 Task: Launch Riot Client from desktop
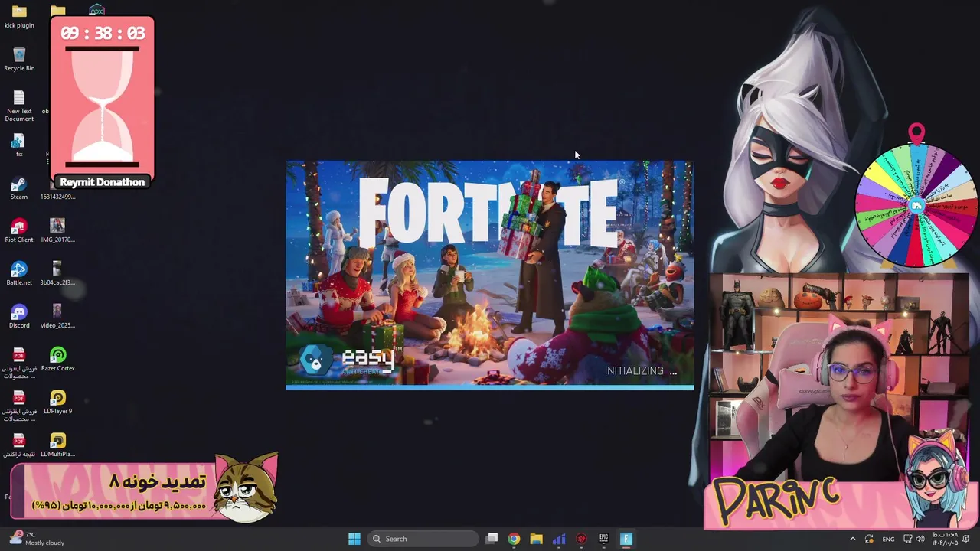pos(19,231)
